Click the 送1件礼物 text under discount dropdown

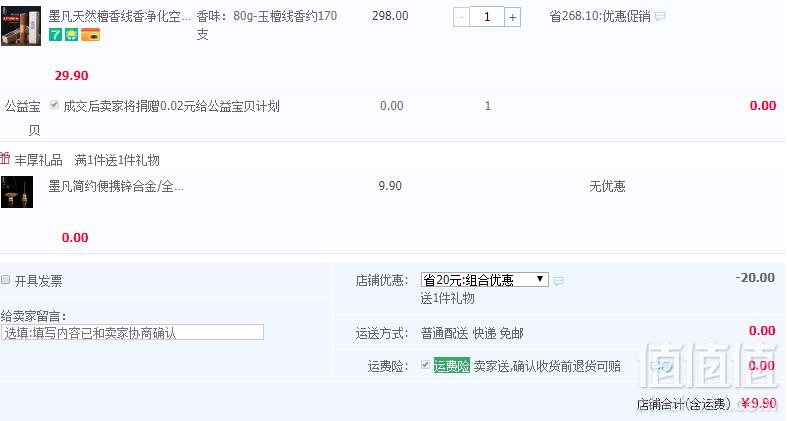pyautogui.click(x=447, y=299)
